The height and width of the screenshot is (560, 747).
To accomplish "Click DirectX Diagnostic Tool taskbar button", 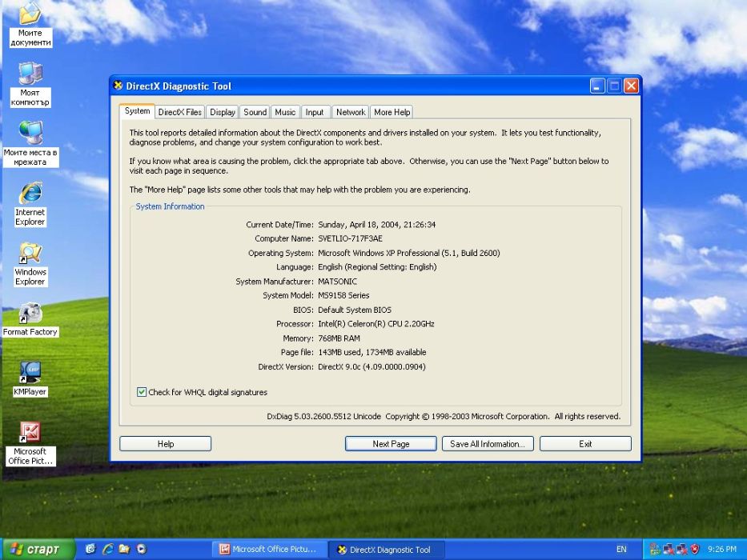I will coord(387,550).
